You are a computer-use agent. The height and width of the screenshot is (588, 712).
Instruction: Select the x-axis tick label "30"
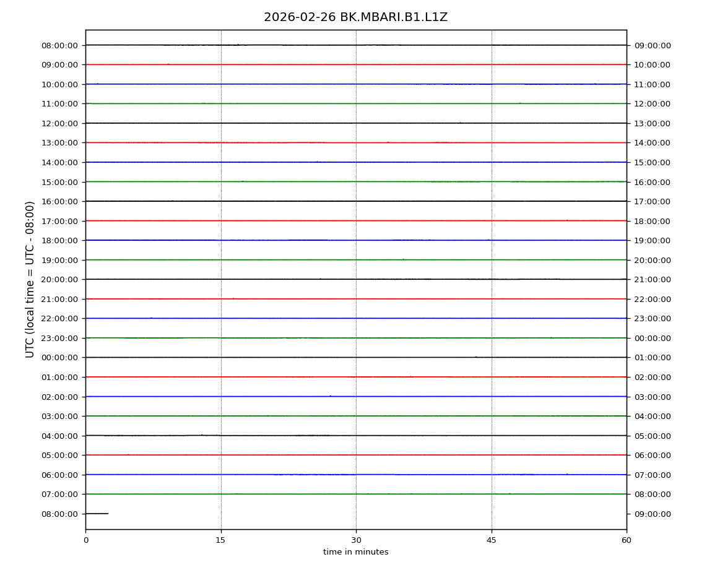[x=356, y=540]
